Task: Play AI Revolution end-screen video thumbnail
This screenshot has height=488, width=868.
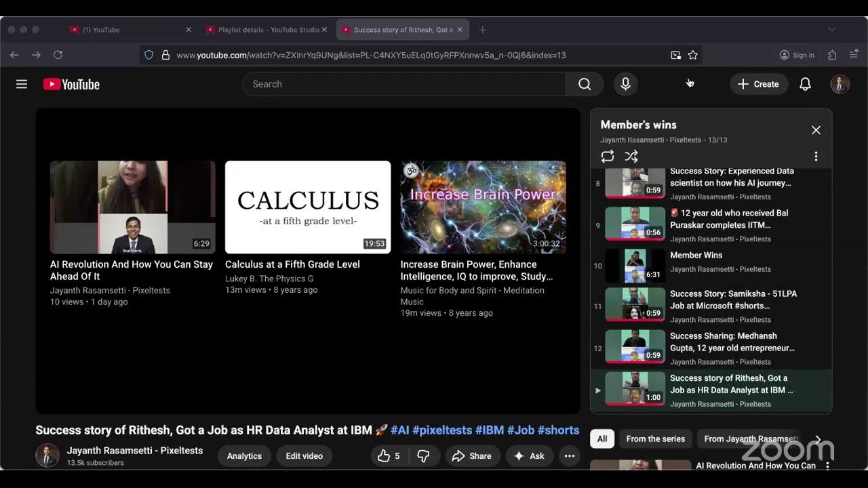Action: click(x=133, y=207)
